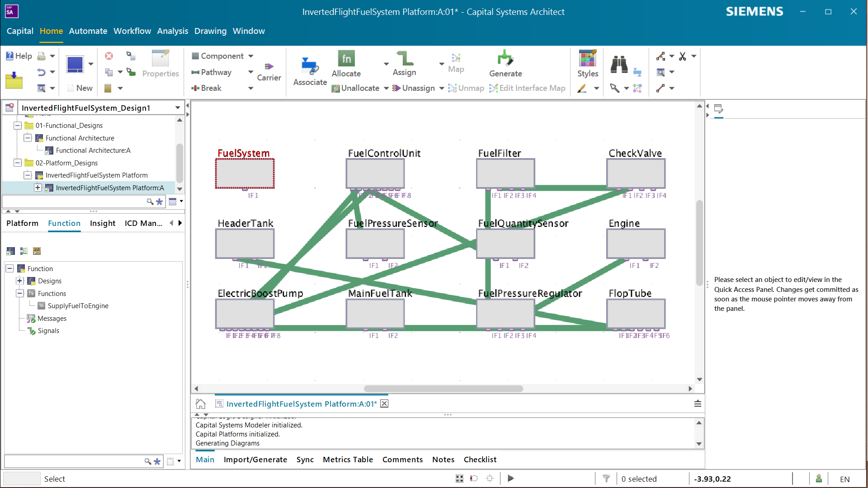Image resolution: width=868 pixels, height=488 pixels.
Task: Click the play arrow in status bar
Action: 511,479
